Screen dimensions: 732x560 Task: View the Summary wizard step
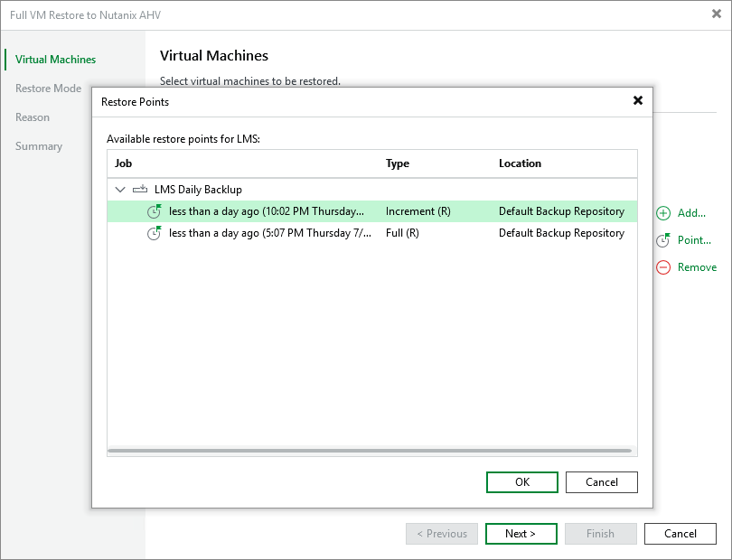[40, 145]
